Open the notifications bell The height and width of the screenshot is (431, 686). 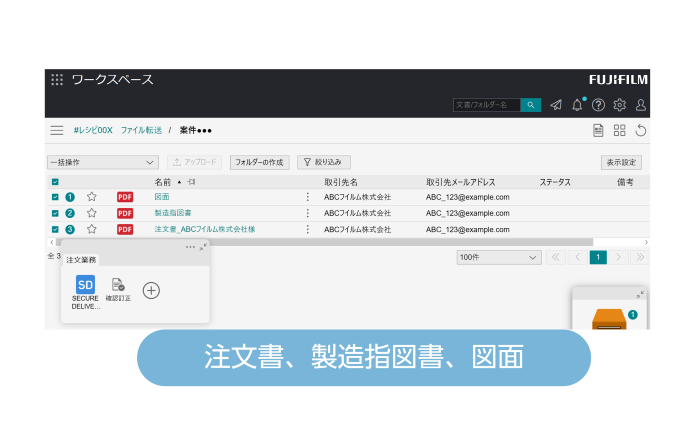pyautogui.click(x=578, y=105)
